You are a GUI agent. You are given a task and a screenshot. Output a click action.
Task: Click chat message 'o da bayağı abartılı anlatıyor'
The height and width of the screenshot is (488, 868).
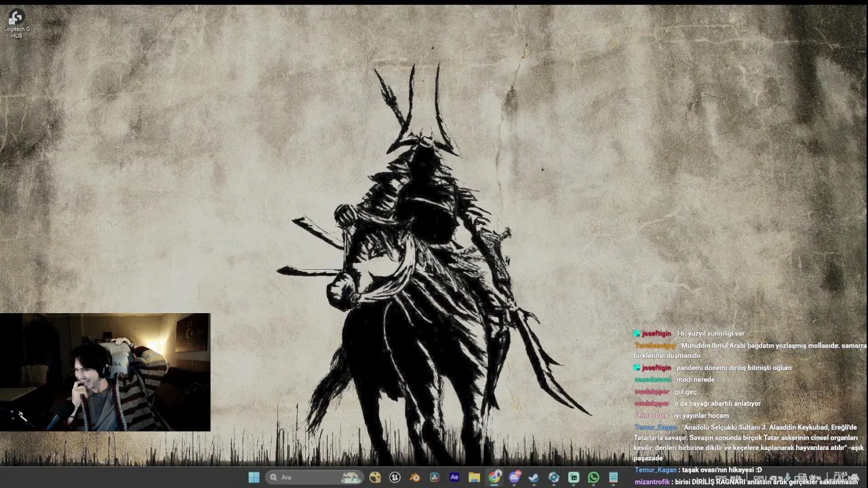[717, 403]
